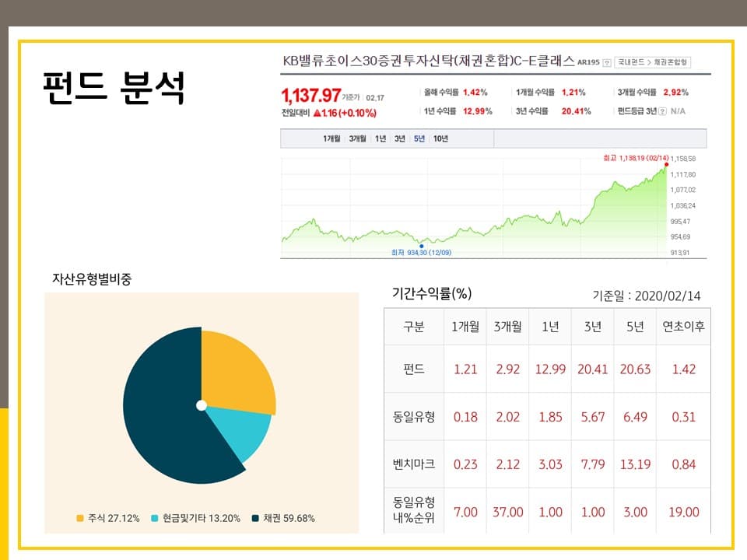Click the 최저 934.30 (12/09) label
This screenshot has width=747, height=560.
[421, 252]
